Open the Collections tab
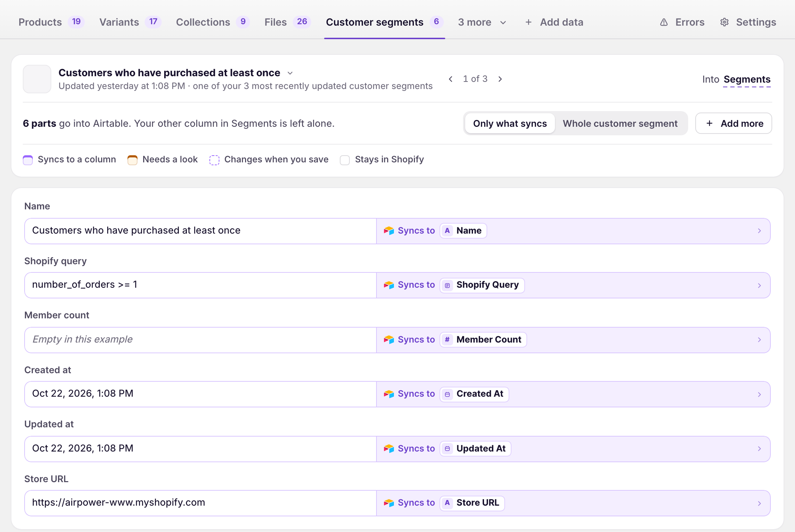The image size is (795, 532). [x=213, y=22]
